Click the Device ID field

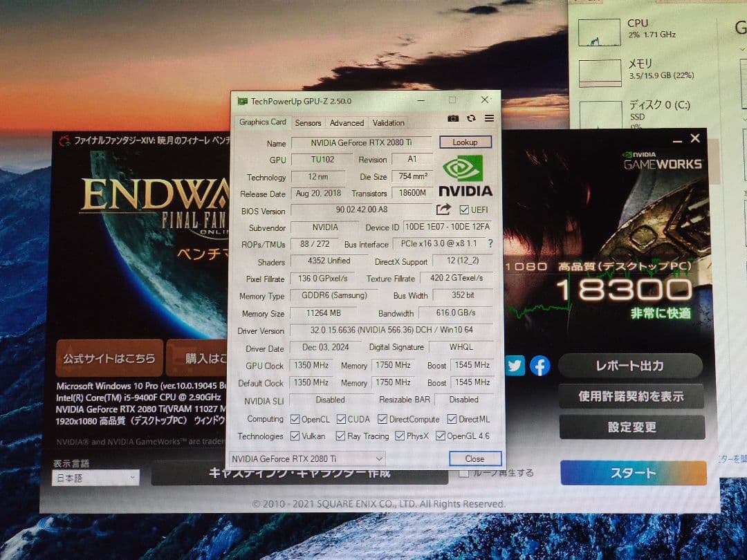448,227
